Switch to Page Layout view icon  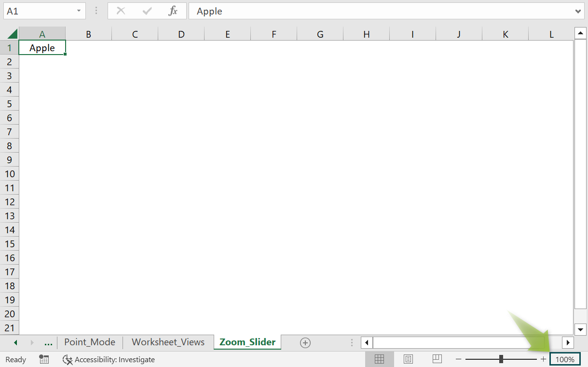[409, 359]
